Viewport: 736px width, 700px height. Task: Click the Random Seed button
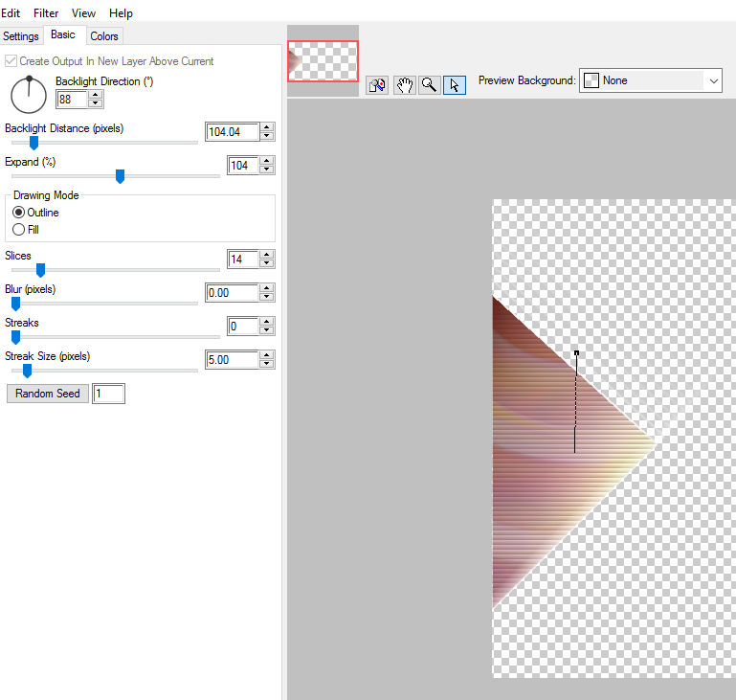pyautogui.click(x=48, y=394)
